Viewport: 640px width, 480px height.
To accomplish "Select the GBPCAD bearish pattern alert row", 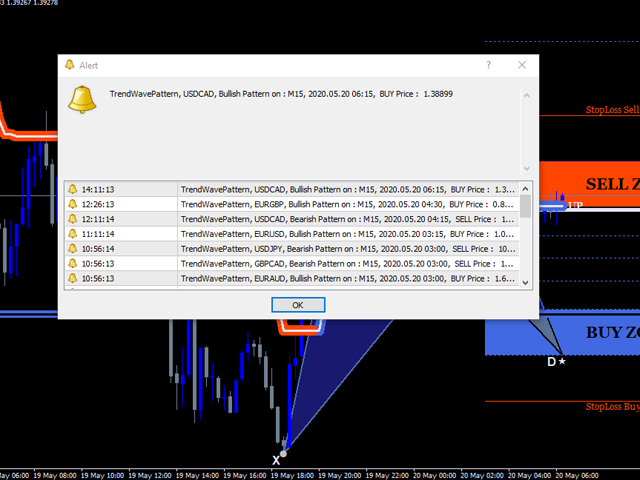I will [292, 264].
